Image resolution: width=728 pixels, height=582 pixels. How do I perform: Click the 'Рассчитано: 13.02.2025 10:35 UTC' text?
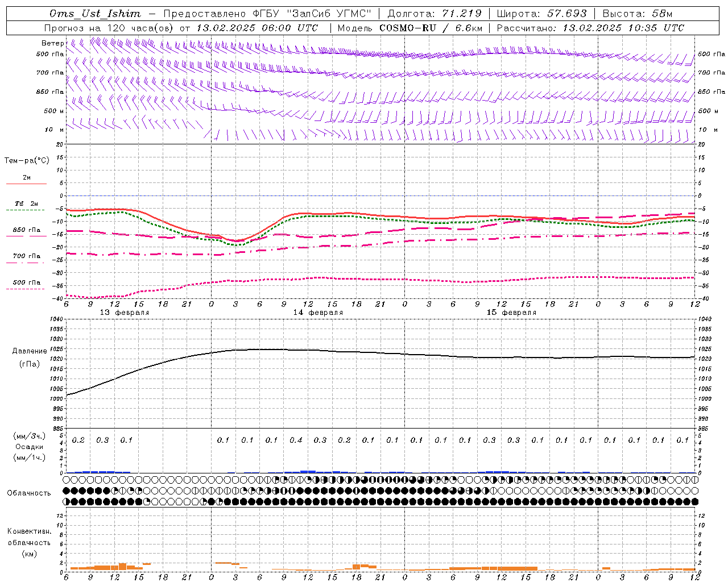pyautogui.click(x=590, y=28)
